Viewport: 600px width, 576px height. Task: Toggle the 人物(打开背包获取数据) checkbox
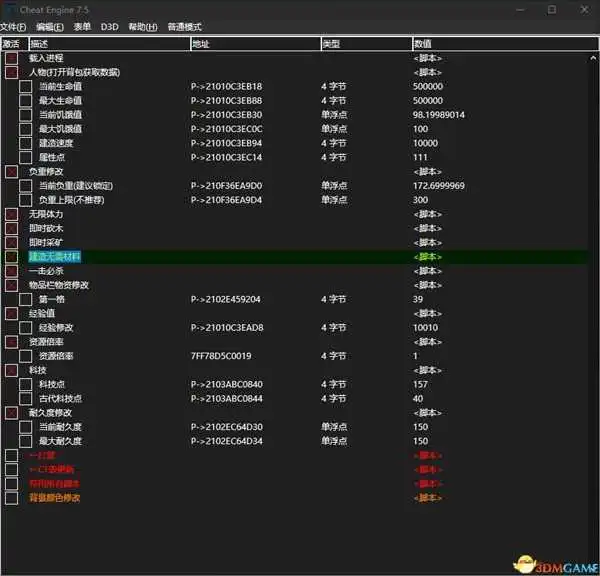[11, 72]
